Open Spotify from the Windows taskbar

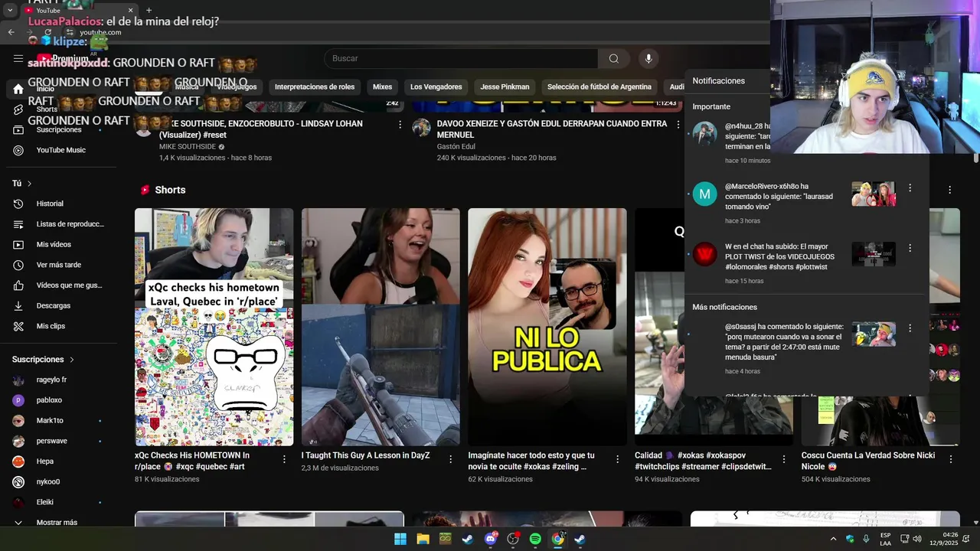535,539
